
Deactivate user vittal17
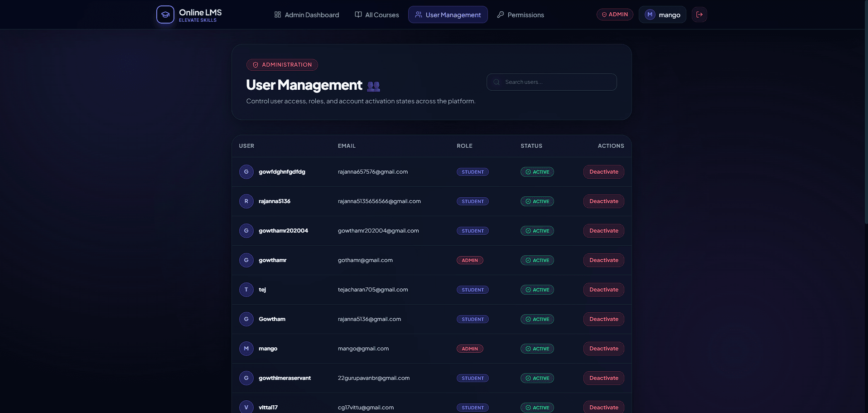(604, 407)
